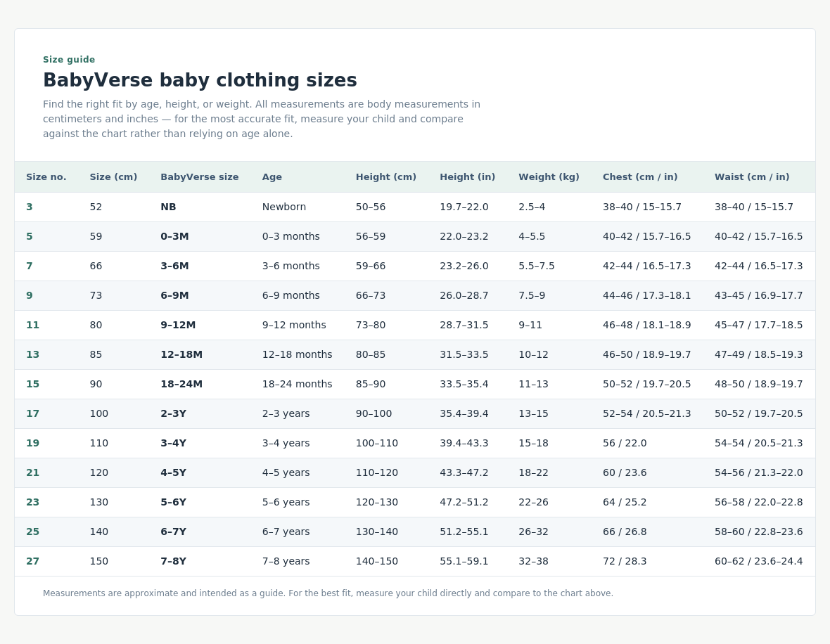Select the '6–7Y' size cell
Screen dimensions: 830x644
click(173, 533)
